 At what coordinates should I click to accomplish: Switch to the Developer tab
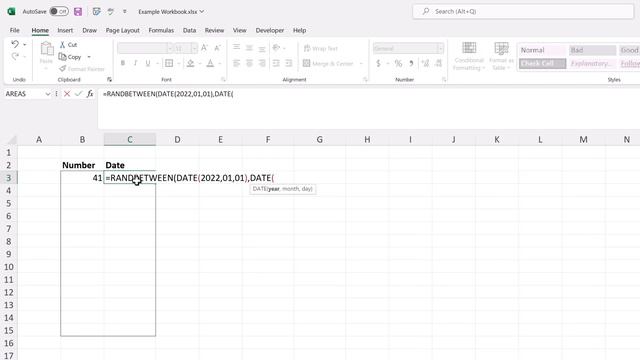click(x=270, y=30)
